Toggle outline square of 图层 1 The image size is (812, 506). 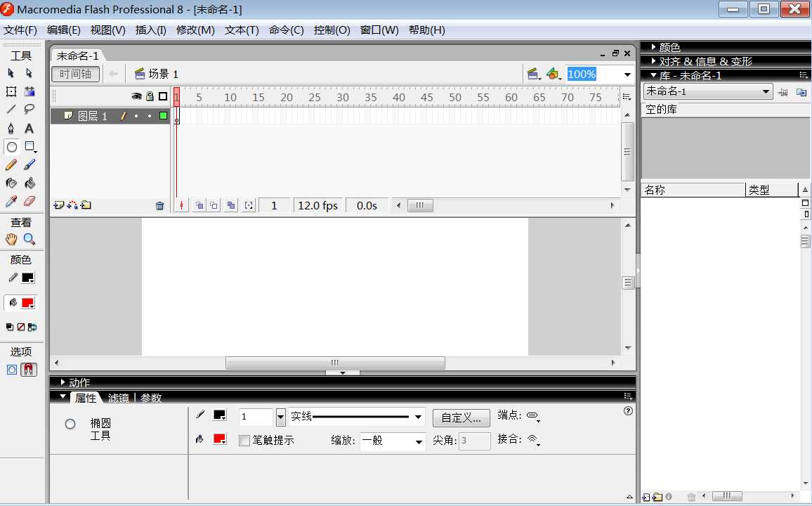tap(163, 115)
